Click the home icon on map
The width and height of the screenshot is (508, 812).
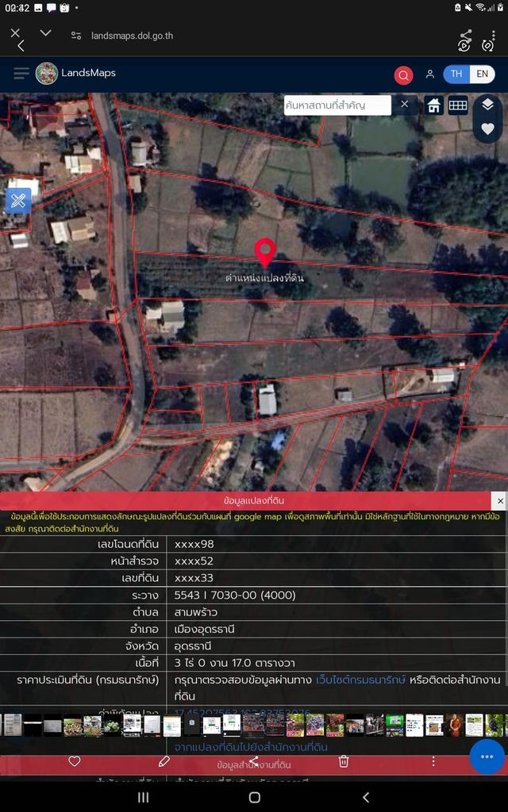pos(433,105)
